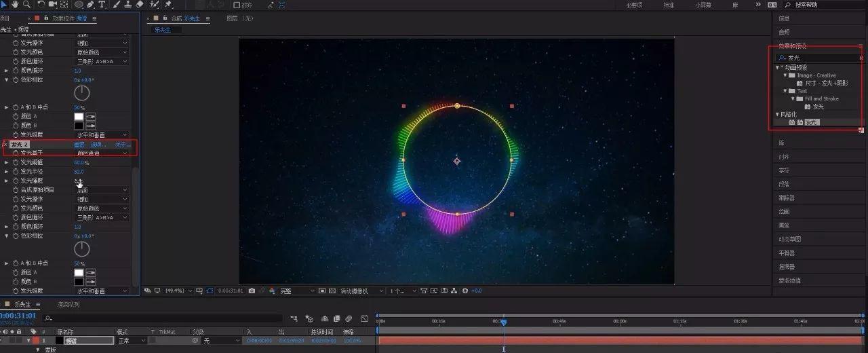Toggle the fx switch for 发光 2 effect

pos(5,145)
